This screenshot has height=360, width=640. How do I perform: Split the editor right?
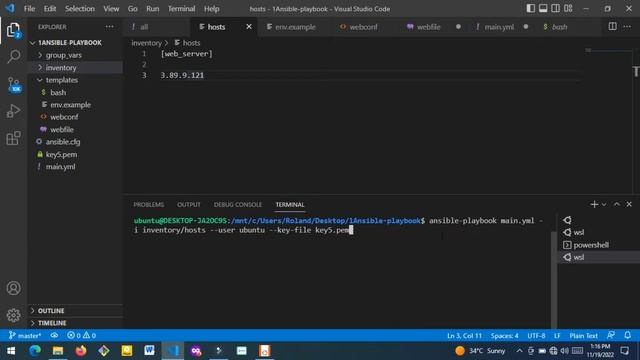[x=613, y=27]
